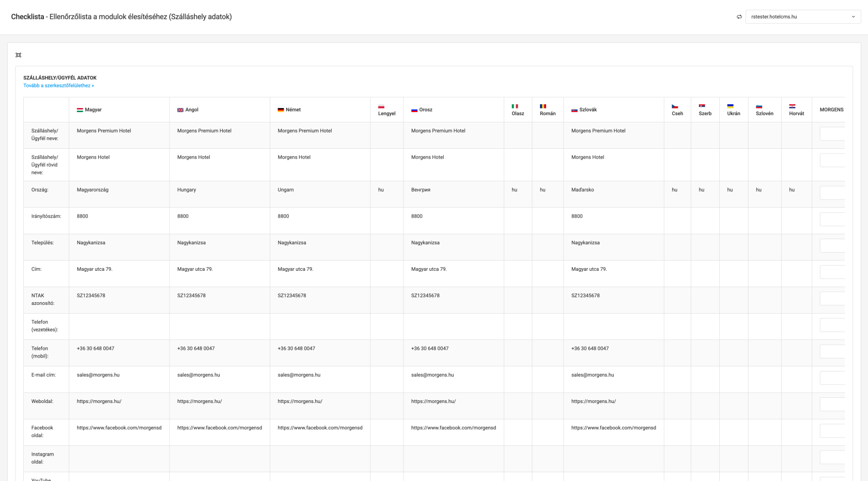The image size is (868, 481).
Task: Click the MORGENS input field in Ország row
Action: tap(832, 193)
